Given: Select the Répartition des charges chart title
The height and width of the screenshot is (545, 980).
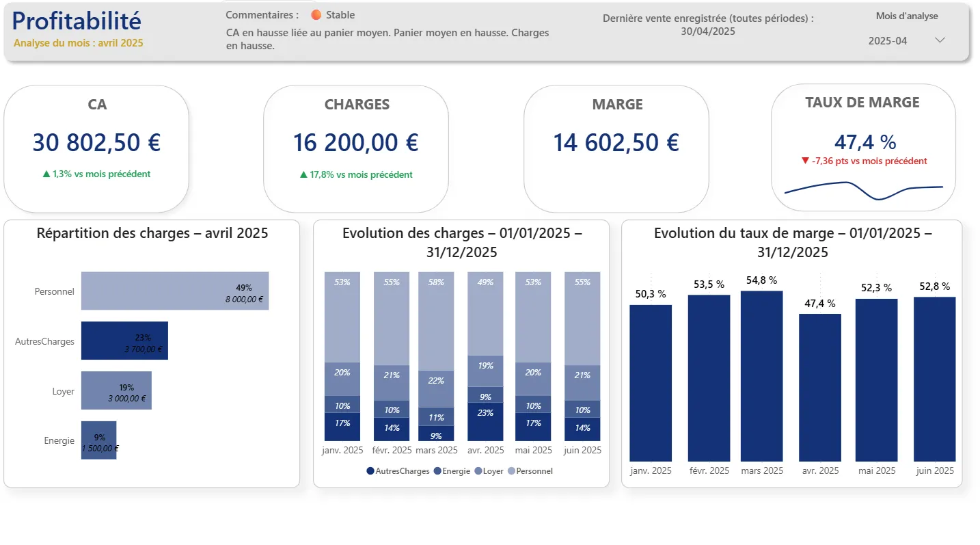Looking at the screenshot, I should tap(152, 234).
